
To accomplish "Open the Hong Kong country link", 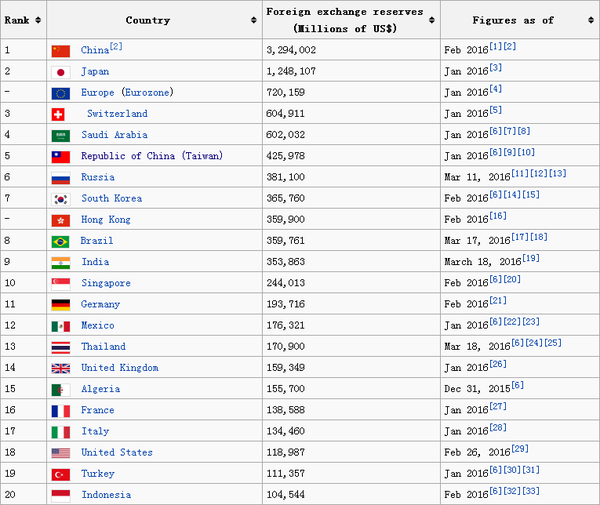I will click(106, 220).
